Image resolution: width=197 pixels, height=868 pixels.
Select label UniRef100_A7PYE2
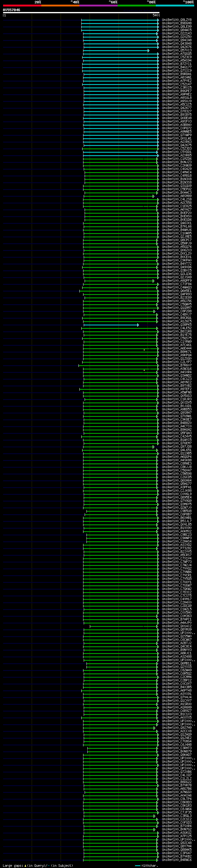[177, 81]
